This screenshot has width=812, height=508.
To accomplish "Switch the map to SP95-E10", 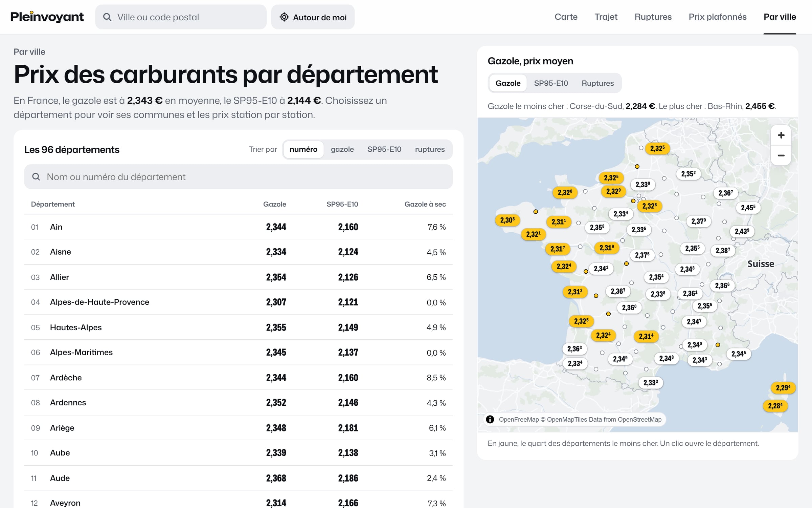I will [x=551, y=83].
